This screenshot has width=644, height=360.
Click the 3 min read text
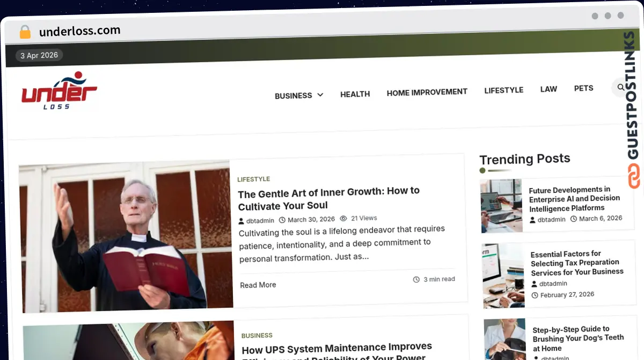point(439,279)
